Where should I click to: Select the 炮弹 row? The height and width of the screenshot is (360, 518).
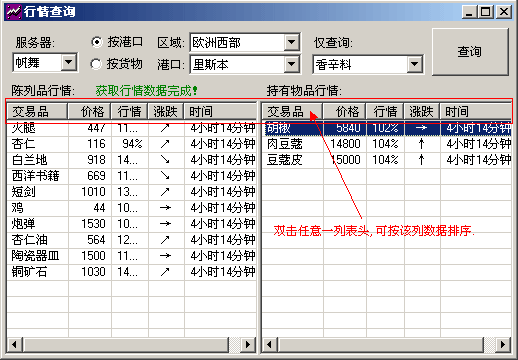click(x=132, y=224)
